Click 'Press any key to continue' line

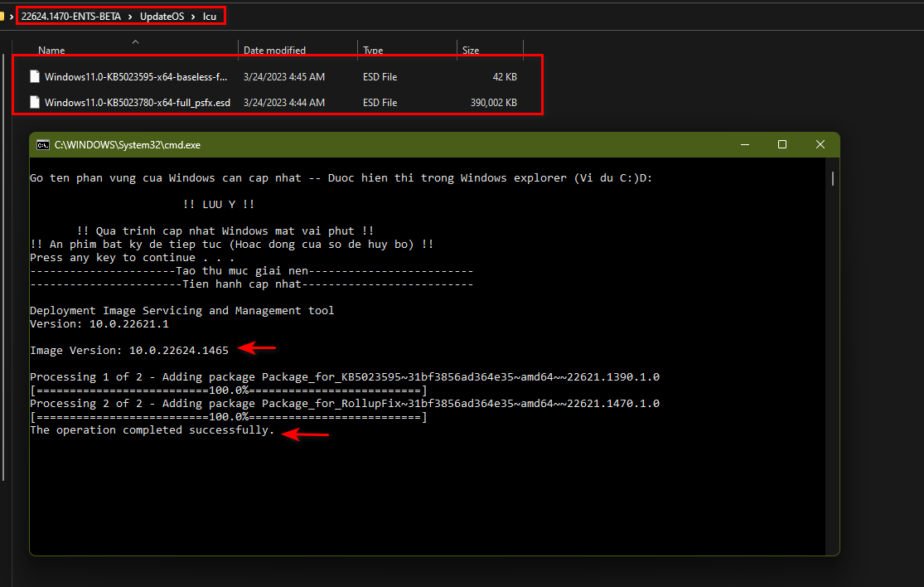(x=132, y=258)
